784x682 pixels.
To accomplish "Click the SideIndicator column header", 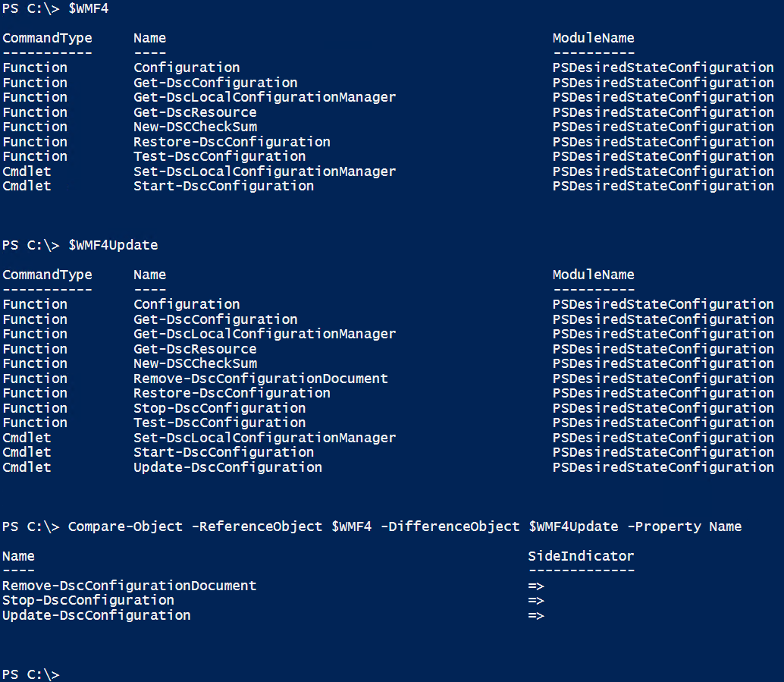I will tap(581, 556).
